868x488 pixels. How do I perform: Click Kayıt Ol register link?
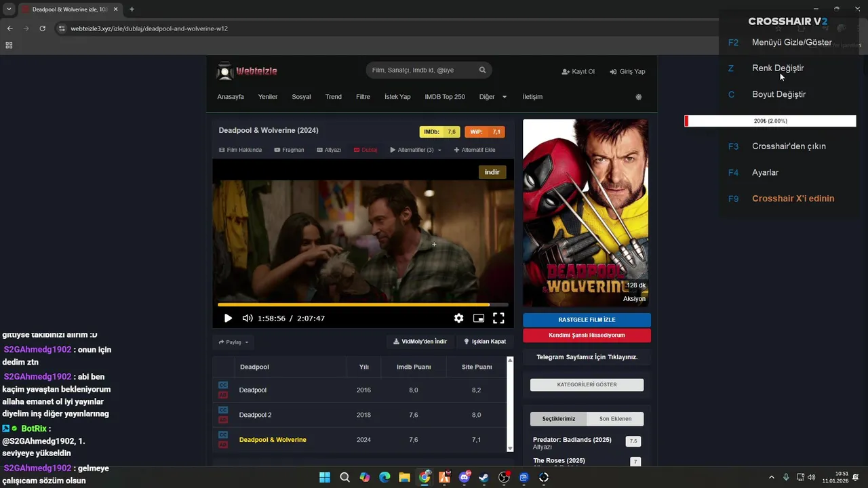tap(578, 71)
